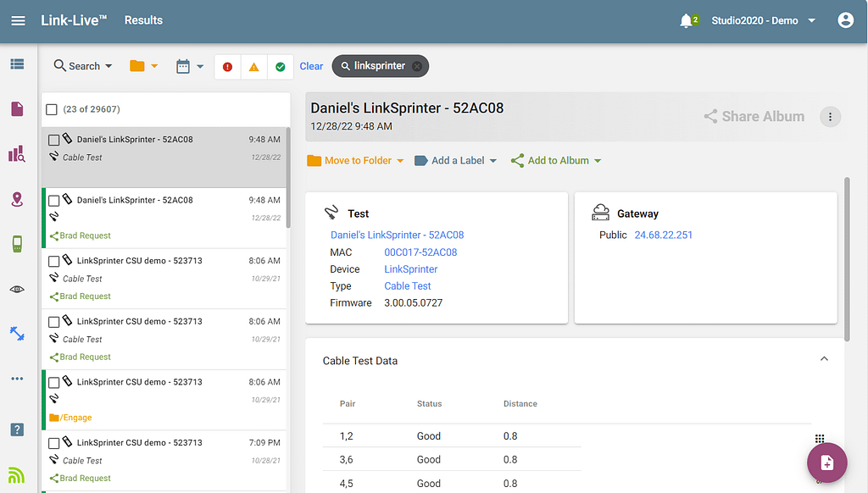Click the Clear filters link
868x493 pixels.
311,66
